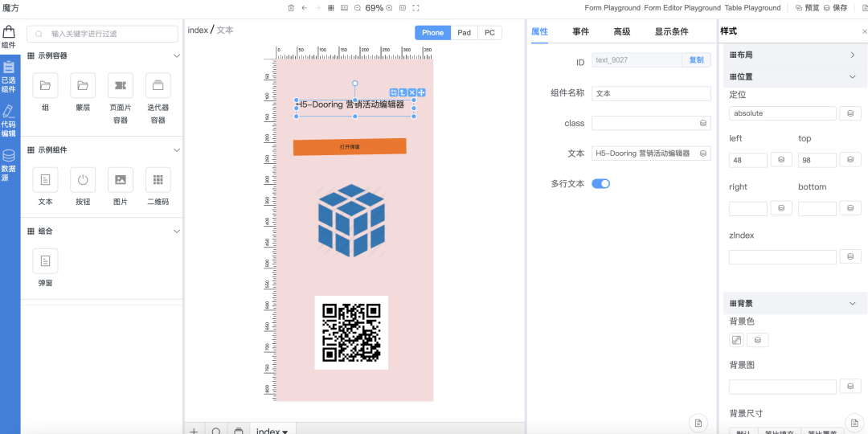The image size is (868, 434).
Task: Select the PC device view
Action: click(490, 33)
